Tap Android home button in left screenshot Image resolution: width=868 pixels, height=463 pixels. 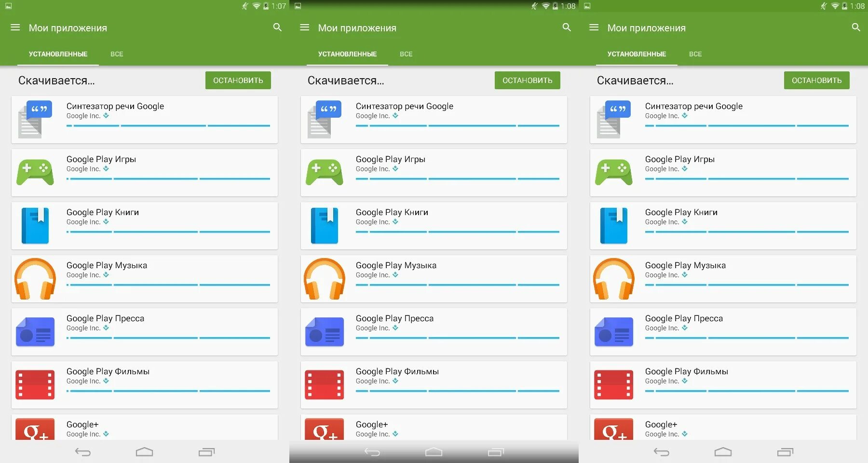pyautogui.click(x=145, y=452)
